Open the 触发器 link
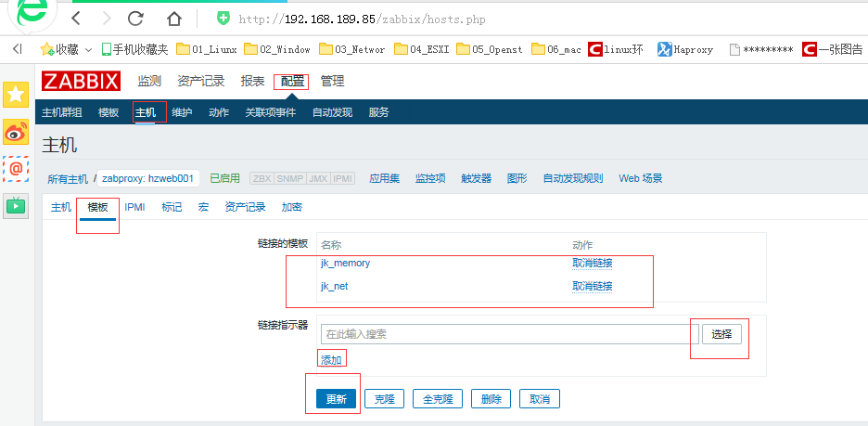Image resolution: width=868 pixels, height=426 pixels. pos(477,178)
